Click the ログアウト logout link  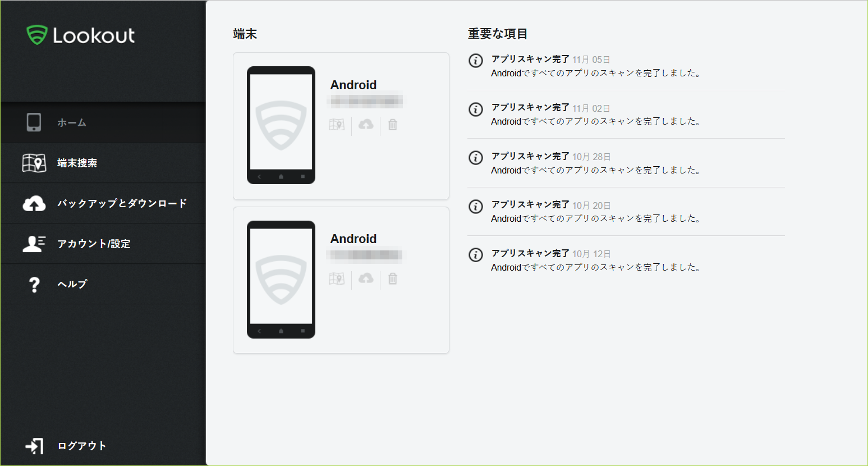81,446
